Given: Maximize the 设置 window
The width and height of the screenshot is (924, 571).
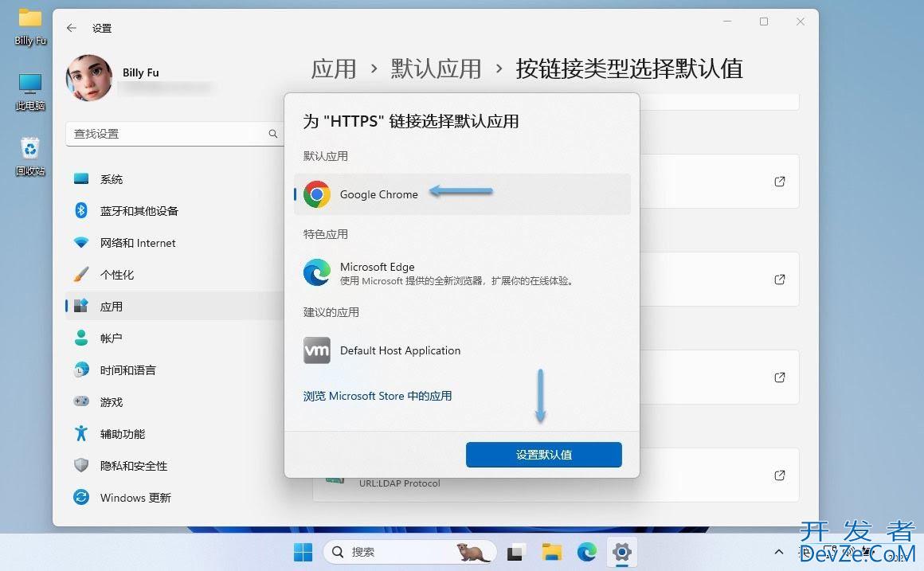Looking at the screenshot, I should 764,22.
